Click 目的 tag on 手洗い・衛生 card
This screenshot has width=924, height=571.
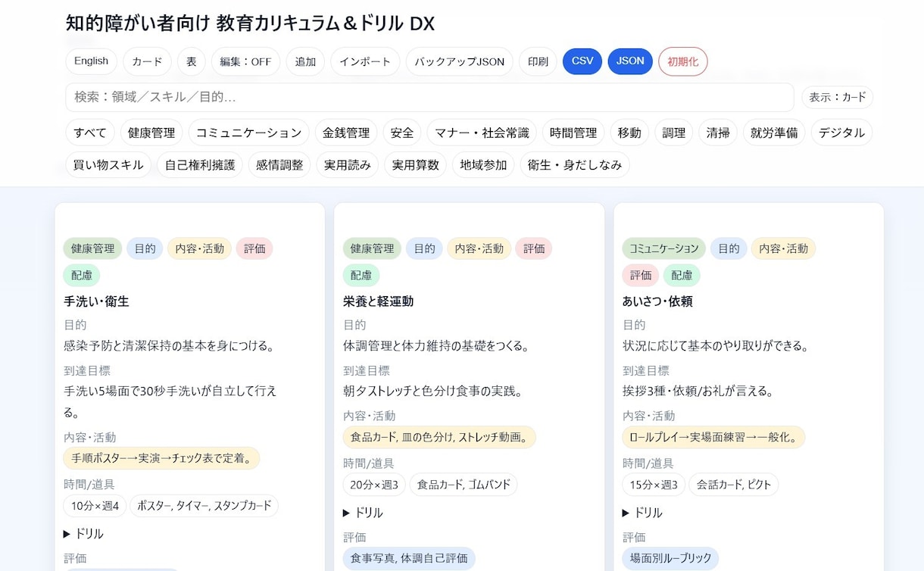[x=145, y=248]
